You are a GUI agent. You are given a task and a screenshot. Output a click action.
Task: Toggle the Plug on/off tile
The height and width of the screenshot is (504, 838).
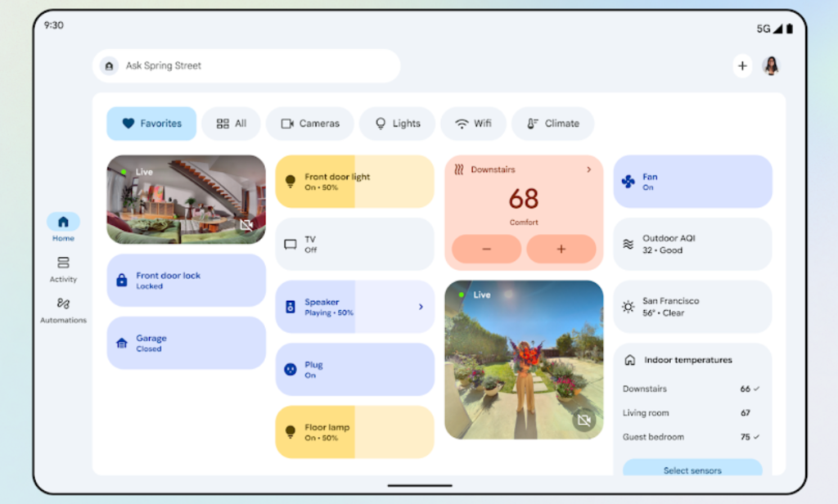354,370
